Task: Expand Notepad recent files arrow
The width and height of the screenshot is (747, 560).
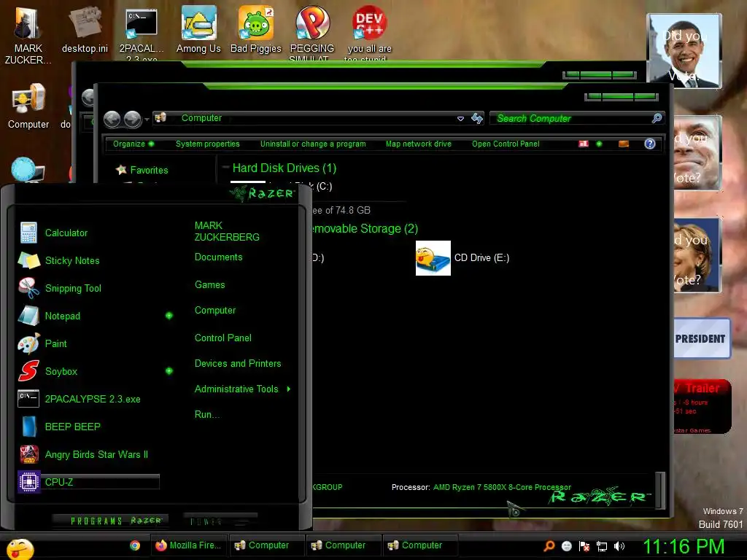Action: pos(169,316)
